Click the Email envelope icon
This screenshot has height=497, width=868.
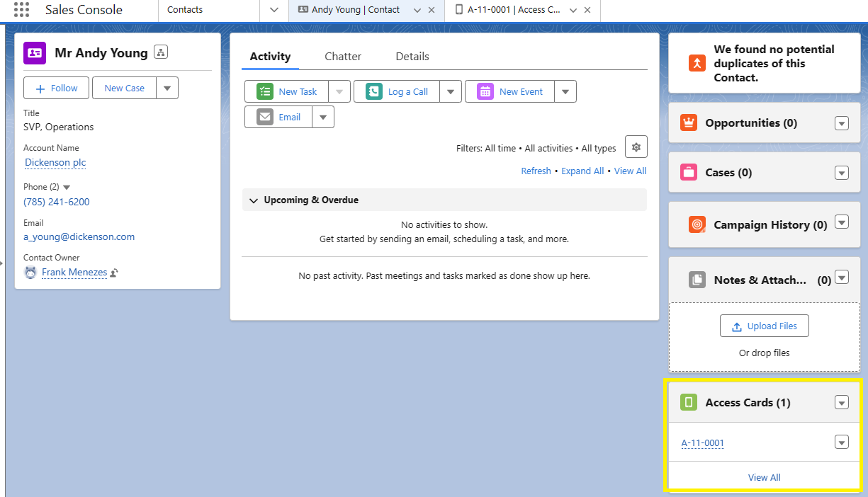265,117
